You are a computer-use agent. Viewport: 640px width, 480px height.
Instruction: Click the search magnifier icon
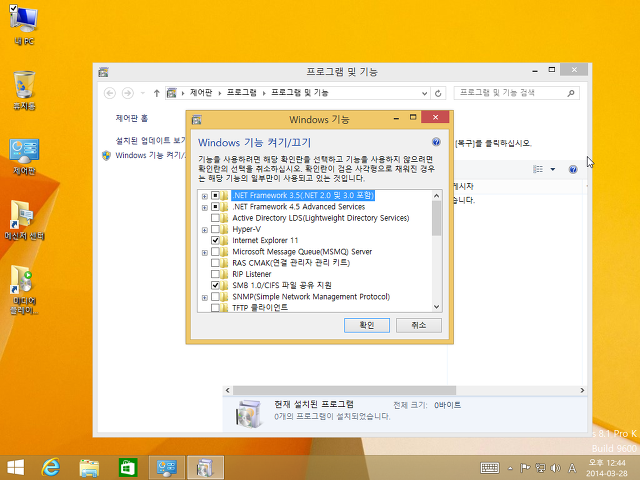[571, 93]
